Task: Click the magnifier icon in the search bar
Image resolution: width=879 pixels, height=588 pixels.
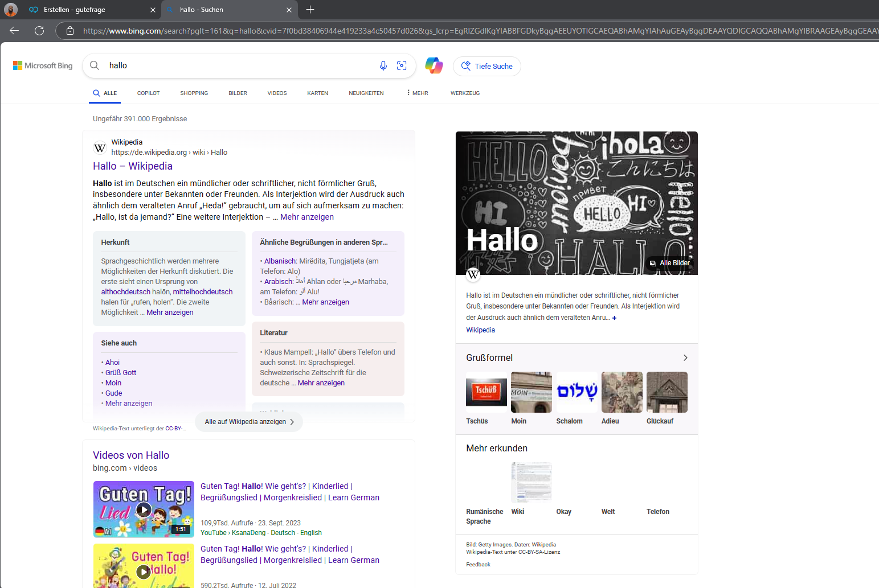Action: pos(95,65)
